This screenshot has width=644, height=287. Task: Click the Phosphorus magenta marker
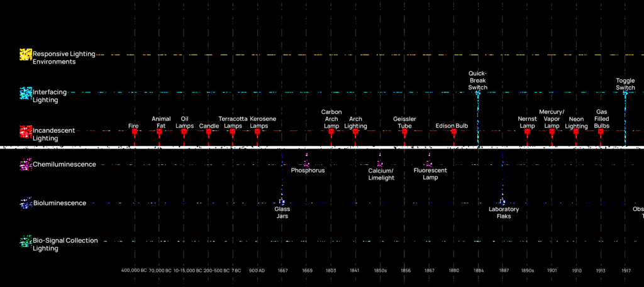tap(306, 164)
